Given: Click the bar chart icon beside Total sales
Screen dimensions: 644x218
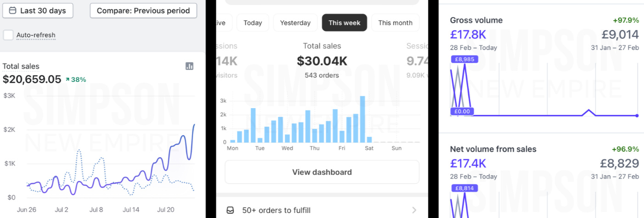Looking at the screenshot, I should (189, 66).
